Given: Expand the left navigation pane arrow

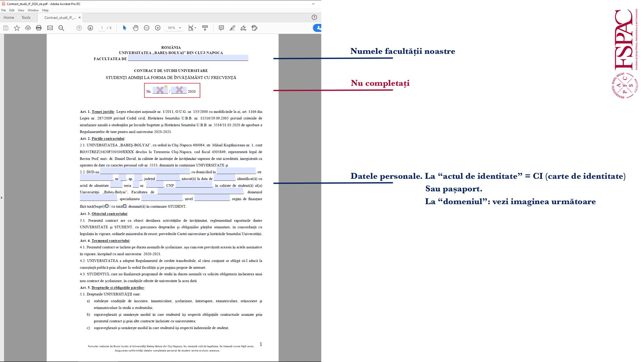Looking at the screenshot, I should (2, 198).
